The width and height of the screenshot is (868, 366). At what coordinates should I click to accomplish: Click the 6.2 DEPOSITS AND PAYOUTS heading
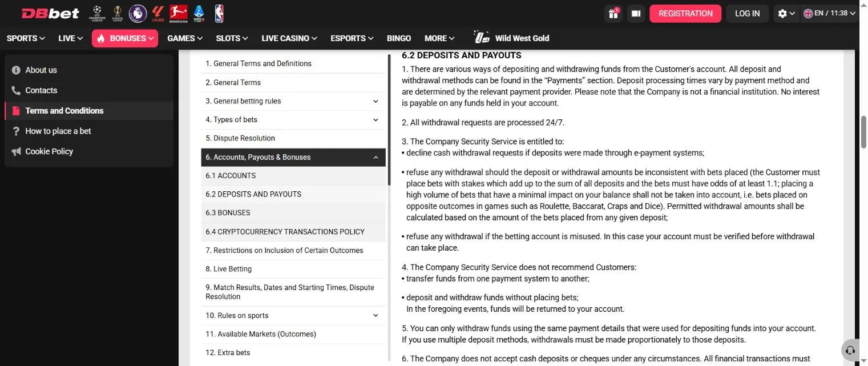click(461, 55)
